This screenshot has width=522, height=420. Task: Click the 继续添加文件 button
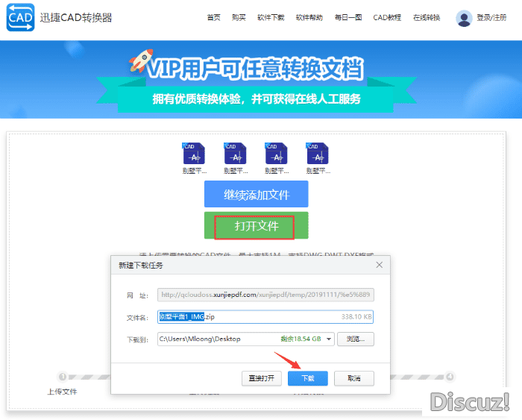[x=256, y=195]
